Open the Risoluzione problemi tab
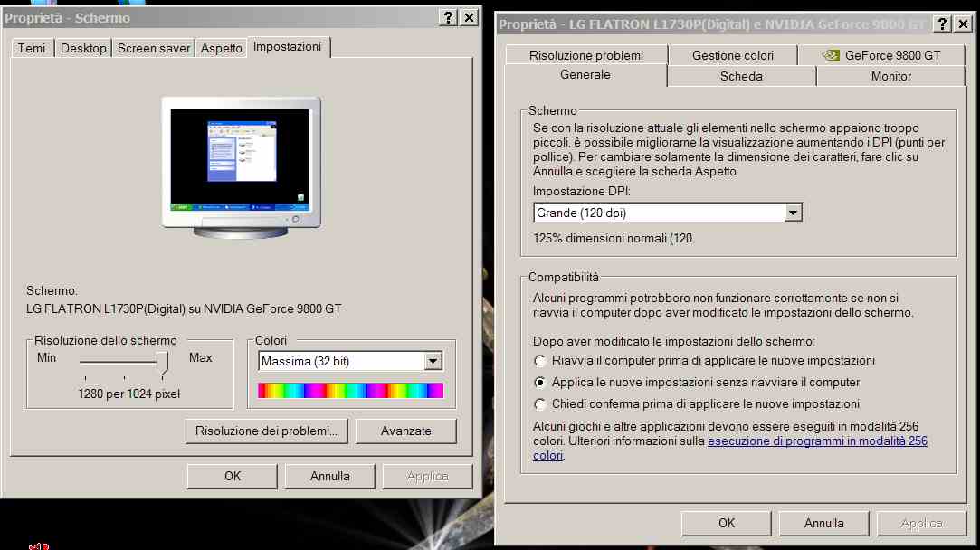This screenshot has height=550, width=980. click(x=586, y=55)
